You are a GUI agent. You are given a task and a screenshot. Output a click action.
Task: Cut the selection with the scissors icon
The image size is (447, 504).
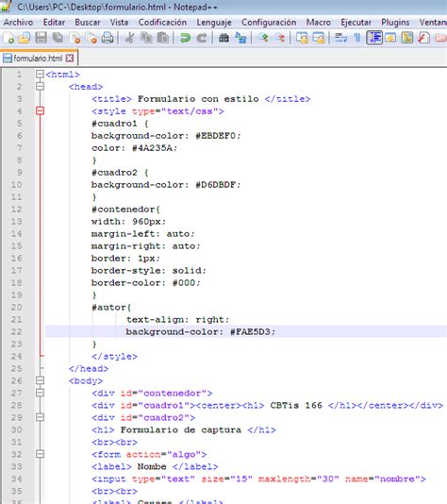(x=130, y=38)
